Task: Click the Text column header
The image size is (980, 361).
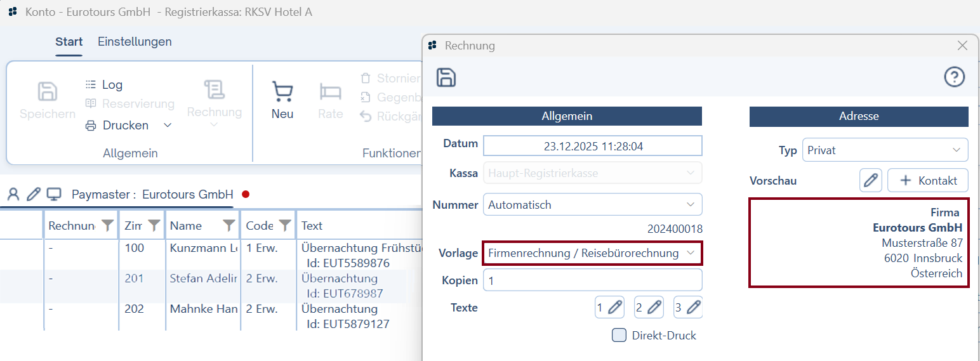Action: click(359, 225)
